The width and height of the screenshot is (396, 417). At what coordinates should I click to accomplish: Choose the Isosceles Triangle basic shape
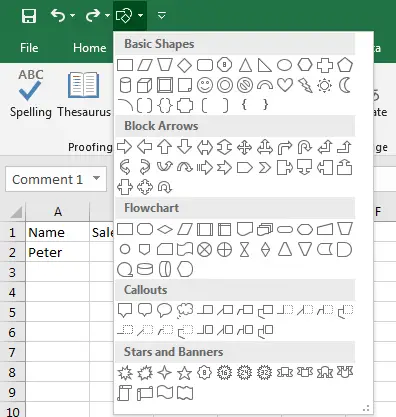click(x=245, y=65)
